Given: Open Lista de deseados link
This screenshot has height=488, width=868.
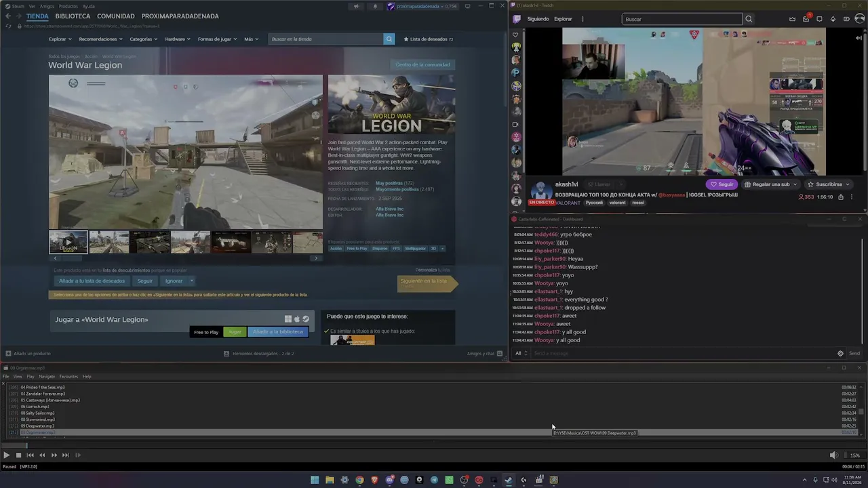Looking at the screenshot, I should pyautogui.click(x=429, y=39).
